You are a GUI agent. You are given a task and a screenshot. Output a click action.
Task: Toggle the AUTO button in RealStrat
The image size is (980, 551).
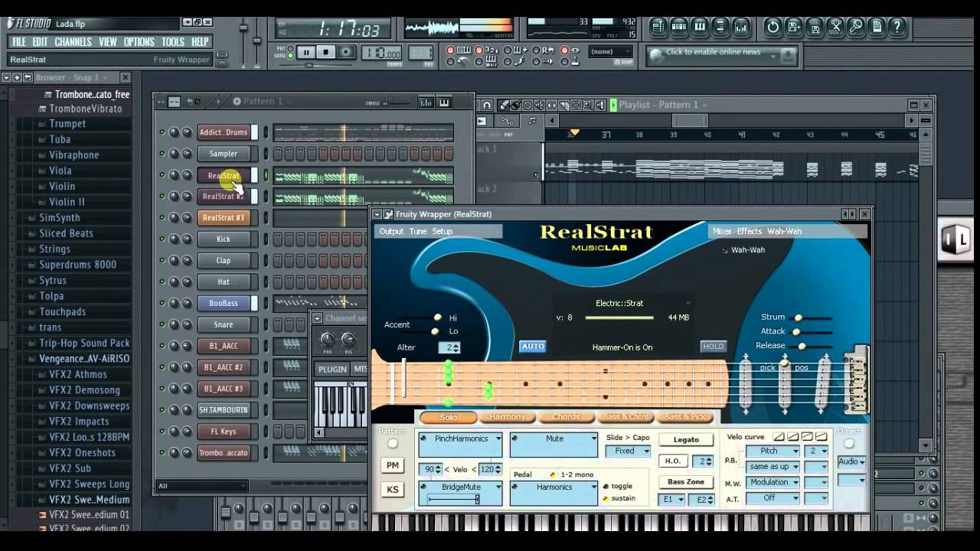click(533, 347)
